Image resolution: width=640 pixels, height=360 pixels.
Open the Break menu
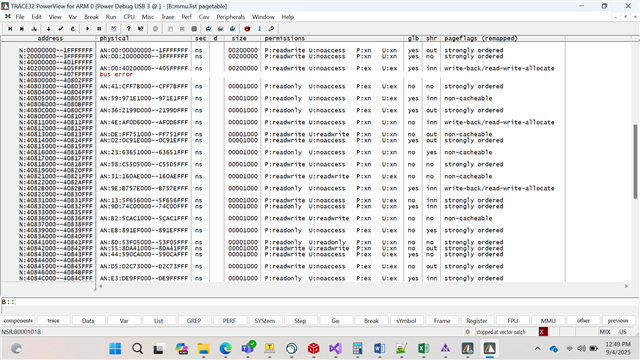coord(91,17)
